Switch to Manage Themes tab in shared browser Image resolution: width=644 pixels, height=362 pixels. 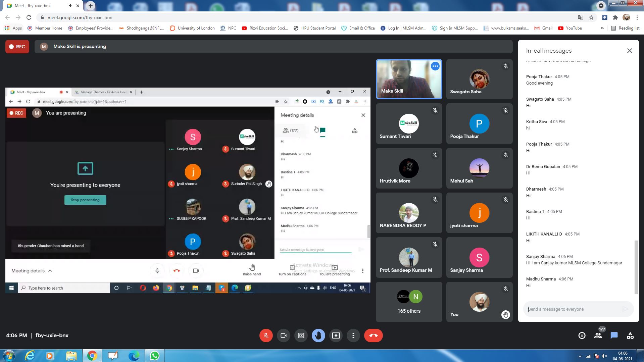coord(103,92)
